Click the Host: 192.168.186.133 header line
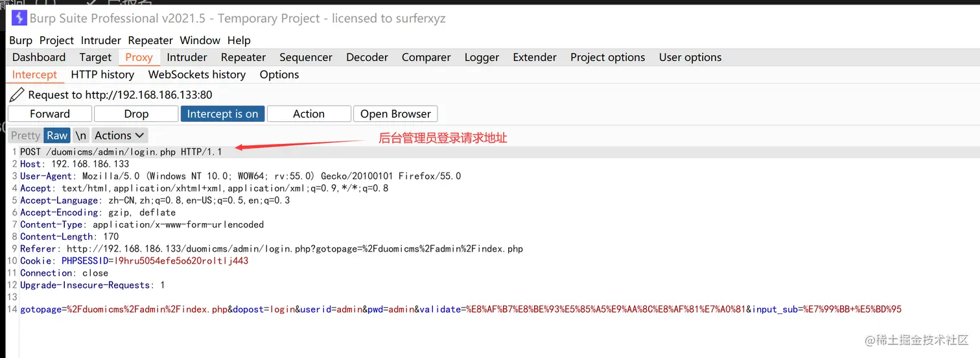Image resolution: width=980 pixels, height=358 pixels. (75, 164)
